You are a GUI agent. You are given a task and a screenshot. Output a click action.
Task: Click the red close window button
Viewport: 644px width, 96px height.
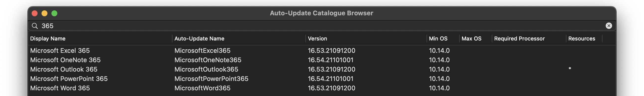pyautogui.click(x=35, y=13)
